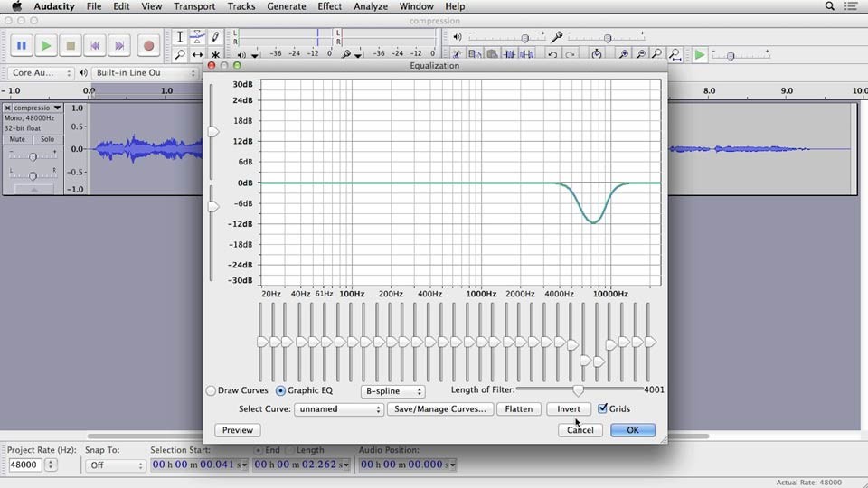Click the Preview button
868x488 pixels.
point(238,430)
